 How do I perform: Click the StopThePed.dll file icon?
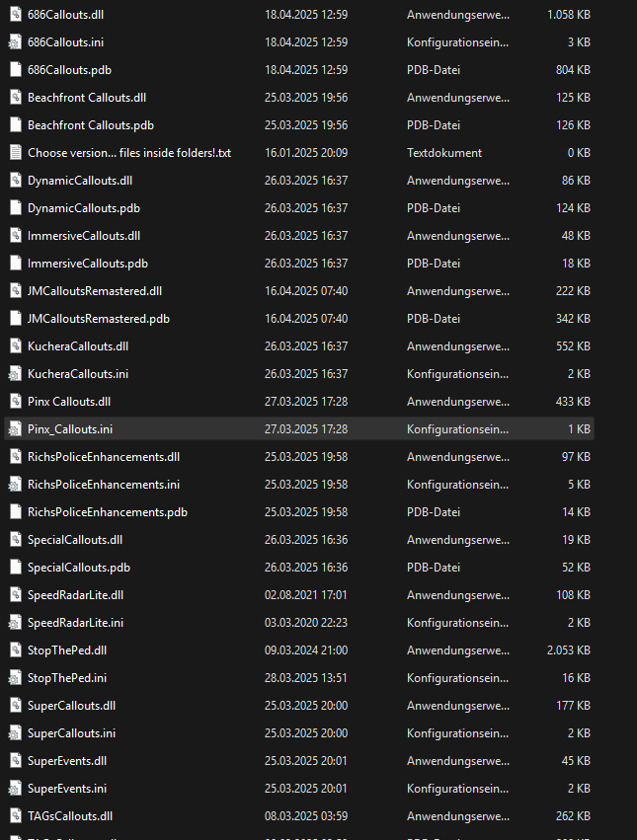15,650
